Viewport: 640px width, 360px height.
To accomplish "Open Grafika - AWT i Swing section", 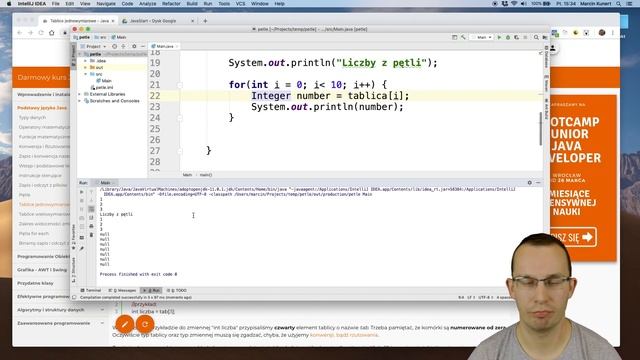I will click(x=42, y=270).
